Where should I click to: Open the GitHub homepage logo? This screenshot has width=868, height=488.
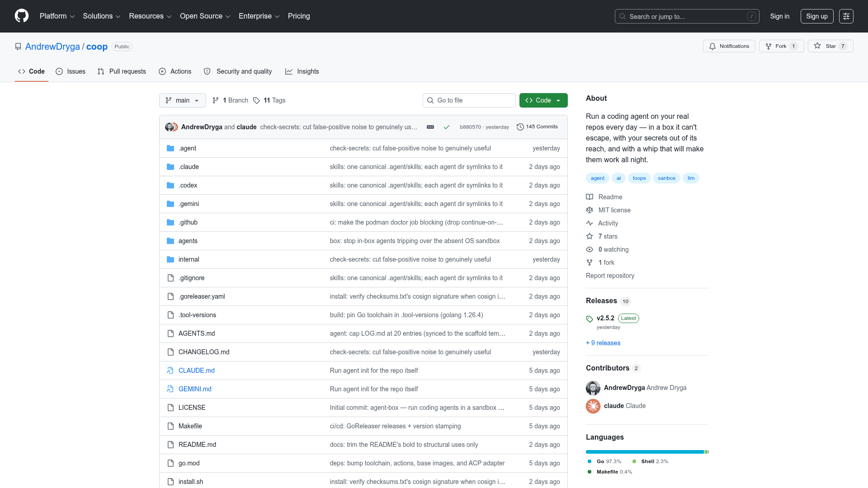coord(22,16)
